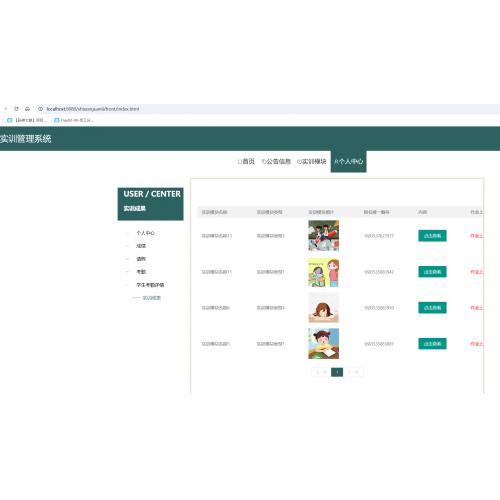Image resolution: width=500 pixels, height=500 pixels.
Task: Go to the 首页 home tab
Action: click(246, 161)
